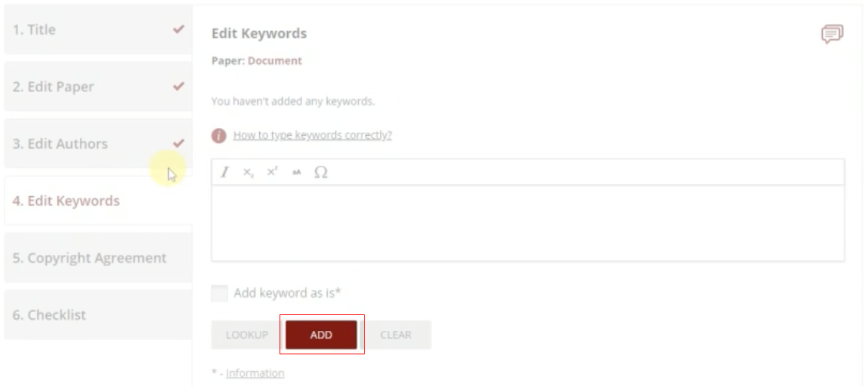868x386 pixels.
Task: Insert special character with Omega icon
Action: coord(321,173)
